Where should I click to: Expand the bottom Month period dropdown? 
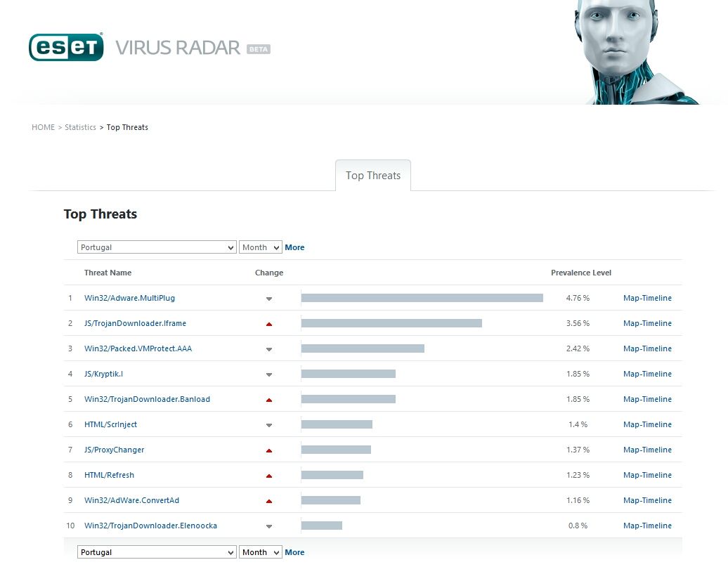[260, 552]
